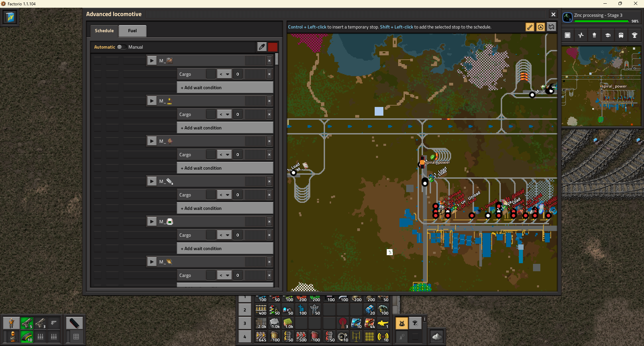The height and width of the screenshot is (346, 644).
Task: Open comparator dropdown of third Cargo condition
Action: pos(224,155)
